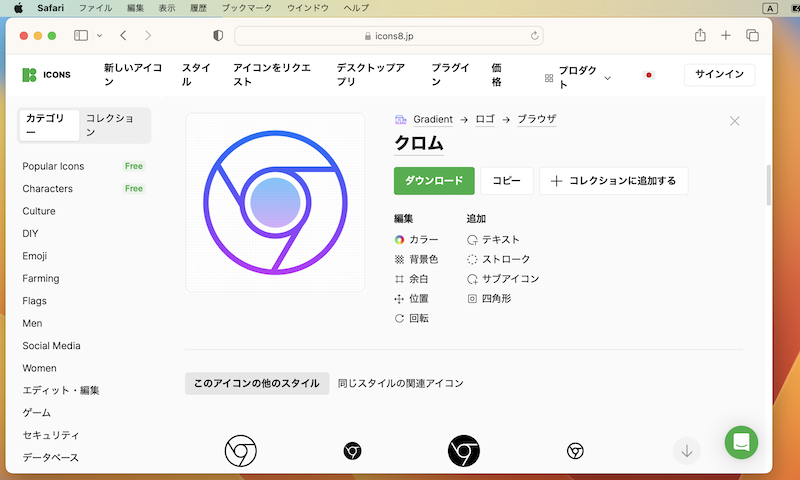Choose the 位置 position tool
The width and height of the screenshot is (800, 480).
pyautogui.click(x=400, y=298)
